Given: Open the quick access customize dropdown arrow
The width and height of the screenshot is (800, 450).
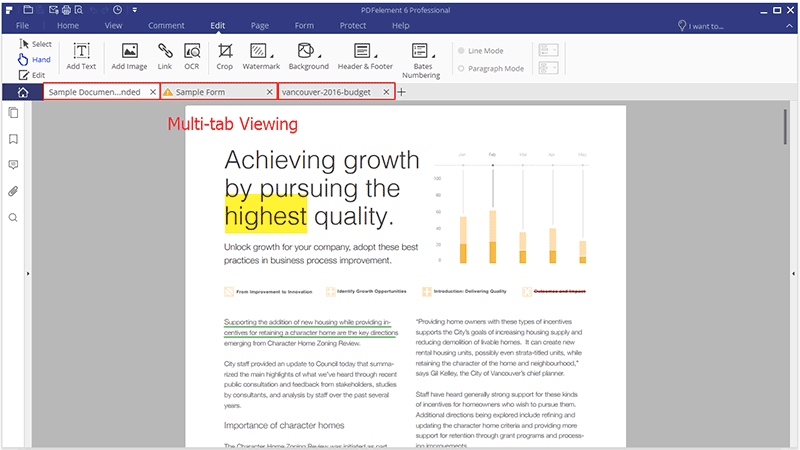Looking at the screenshot, I should (135, 10).
